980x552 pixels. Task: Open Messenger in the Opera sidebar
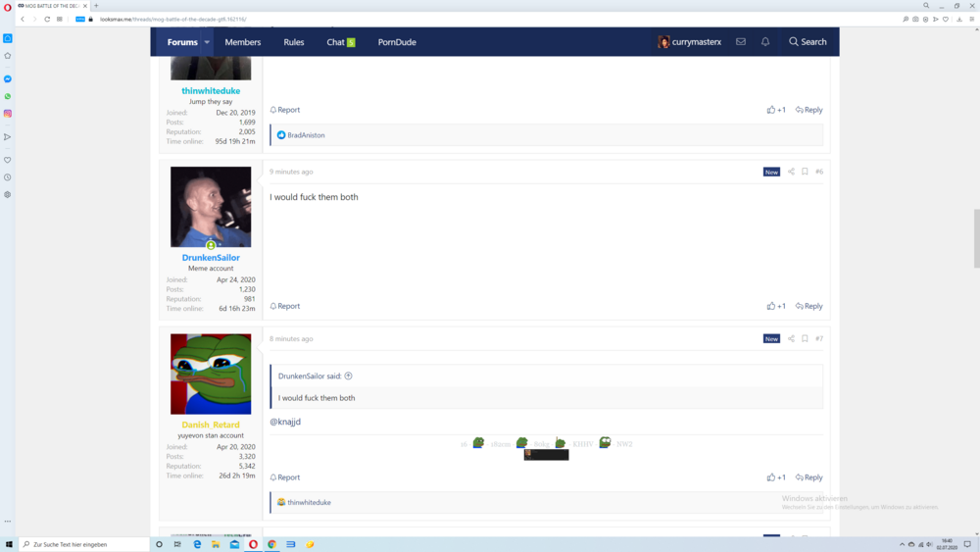[8, 79]
